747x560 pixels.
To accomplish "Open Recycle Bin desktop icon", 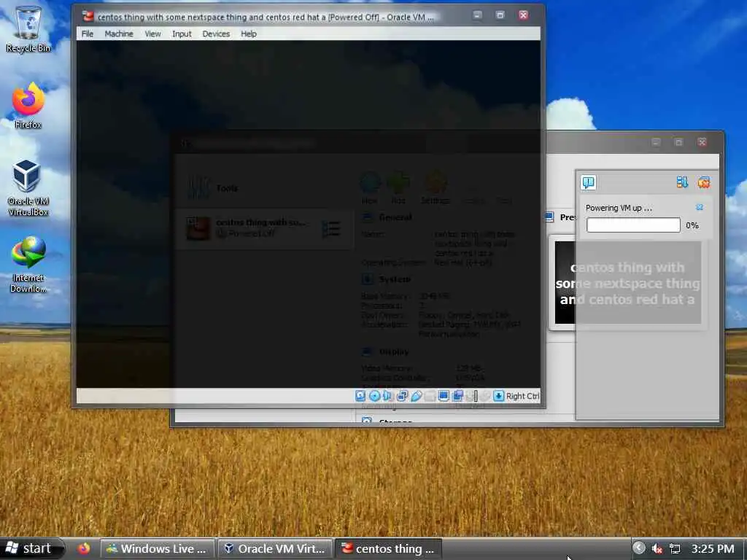I will [28, 28].
